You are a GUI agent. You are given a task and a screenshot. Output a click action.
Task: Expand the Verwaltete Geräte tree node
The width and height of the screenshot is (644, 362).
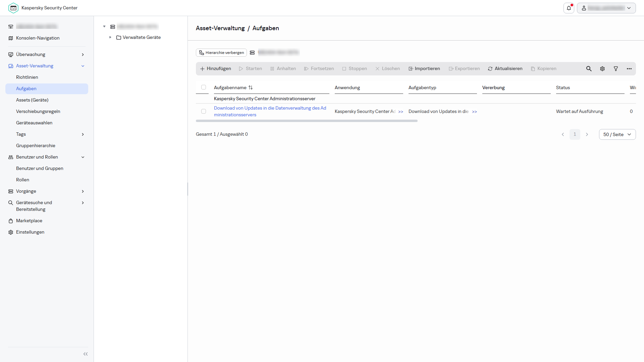(110, 37)
